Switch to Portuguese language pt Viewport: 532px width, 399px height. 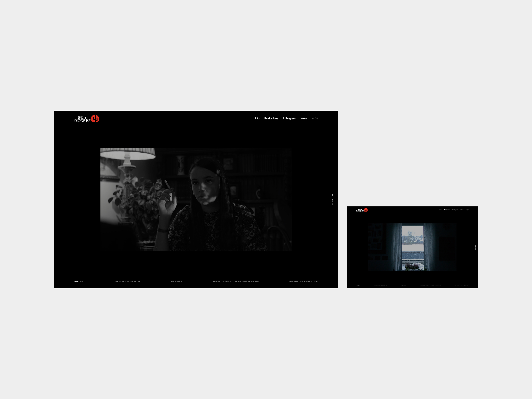pyautogui.click(x=317, y=118)
